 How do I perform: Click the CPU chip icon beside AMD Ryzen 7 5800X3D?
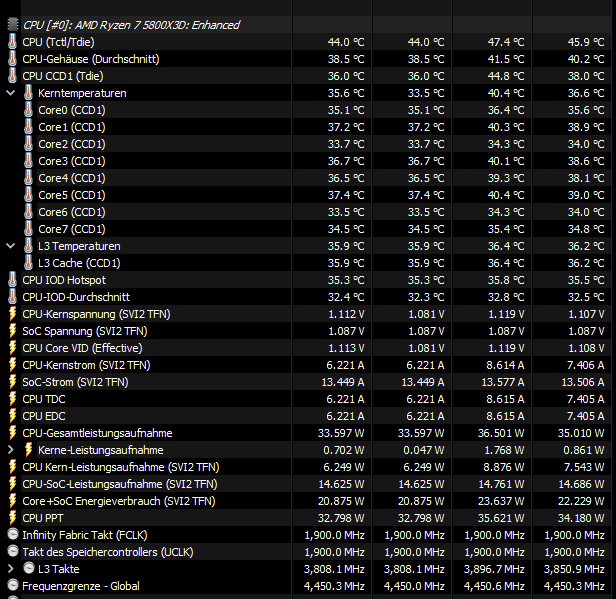(x=13, y=25)
